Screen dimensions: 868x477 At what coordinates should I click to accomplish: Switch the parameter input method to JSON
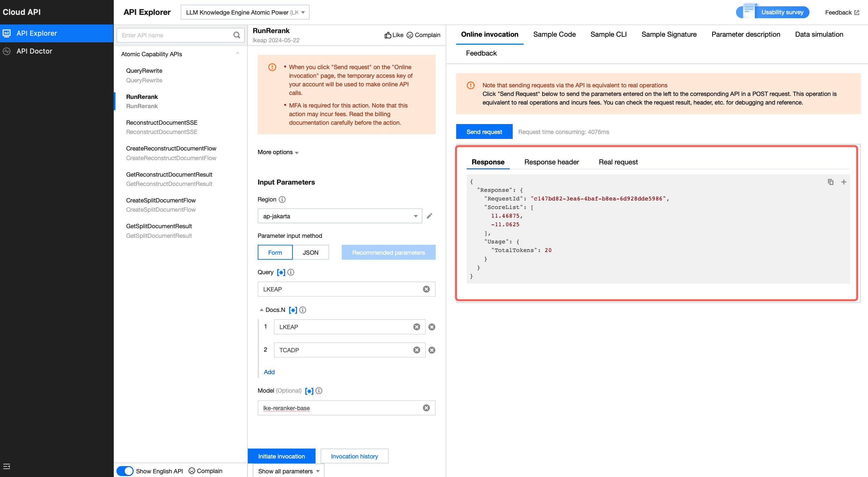pyautogui.click(x=310, y=252)
